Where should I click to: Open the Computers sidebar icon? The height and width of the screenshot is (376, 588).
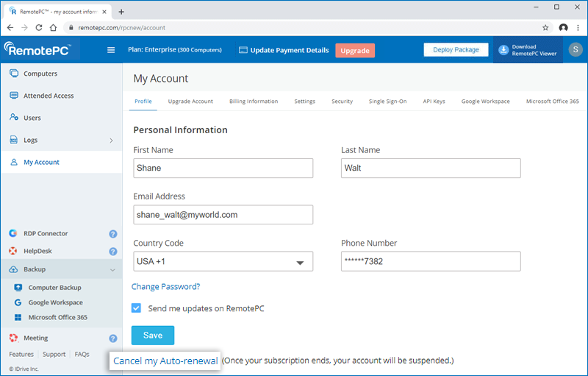click(14, 74)
